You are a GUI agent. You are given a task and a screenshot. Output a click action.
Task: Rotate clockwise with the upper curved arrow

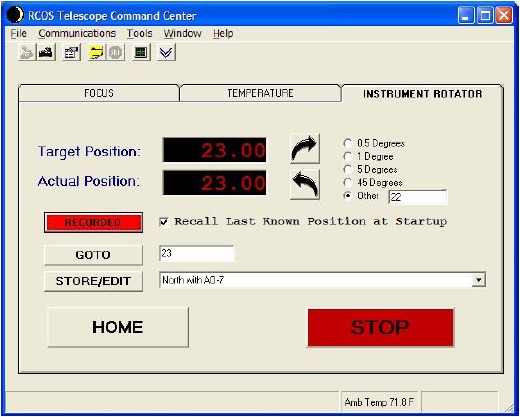[305, 149]
